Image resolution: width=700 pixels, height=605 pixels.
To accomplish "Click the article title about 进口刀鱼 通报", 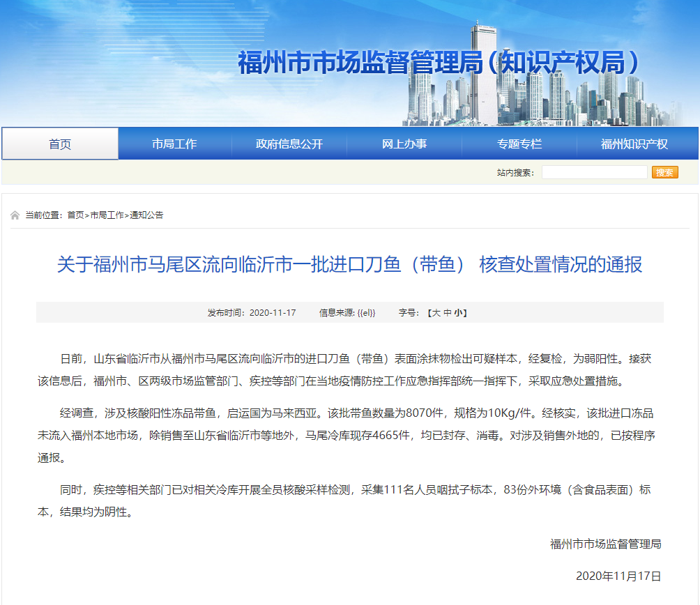I will tap(349, 264).
